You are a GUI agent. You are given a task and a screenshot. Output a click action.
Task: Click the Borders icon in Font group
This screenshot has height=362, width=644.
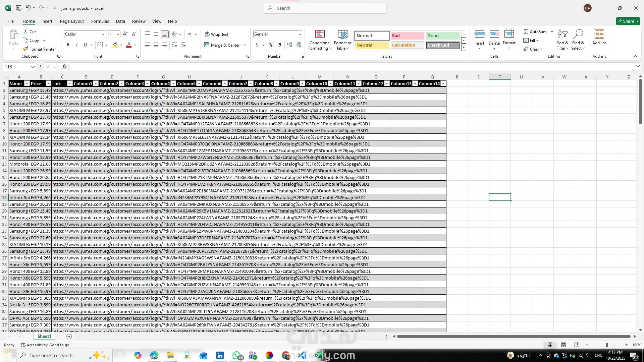pos(100,45)
